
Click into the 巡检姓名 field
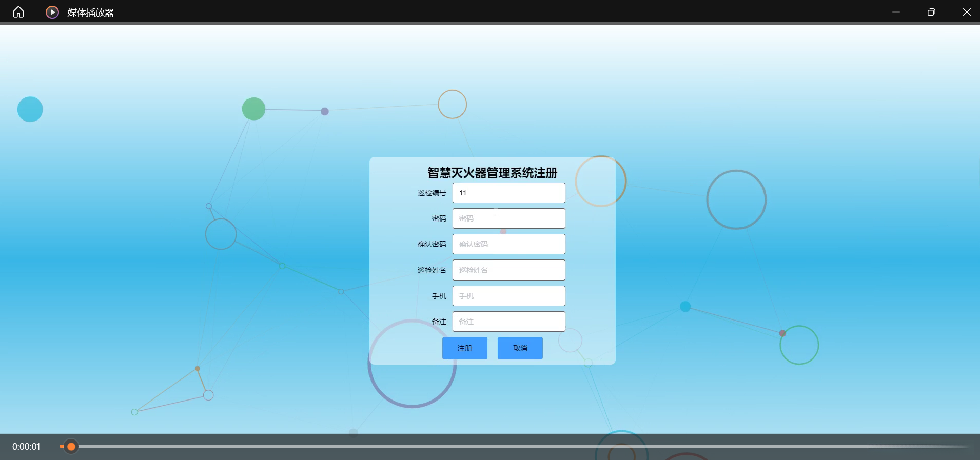508,270
